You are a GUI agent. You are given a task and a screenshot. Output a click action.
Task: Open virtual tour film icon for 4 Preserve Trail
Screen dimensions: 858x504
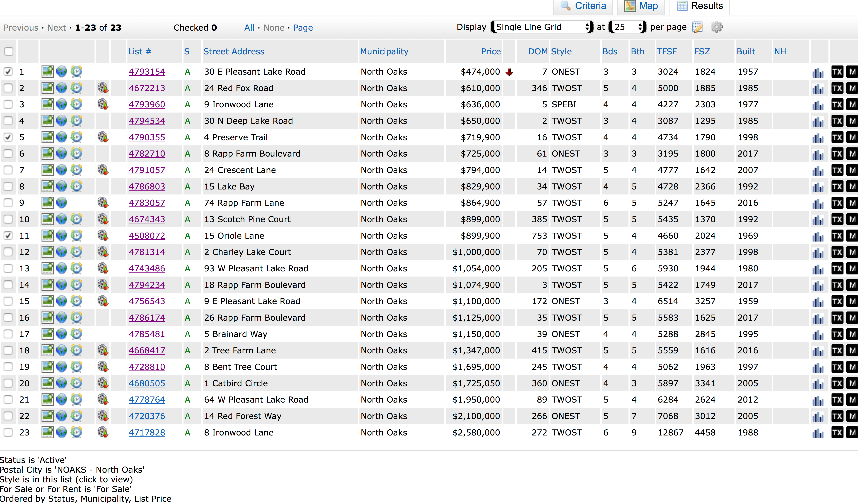(103, 137)
